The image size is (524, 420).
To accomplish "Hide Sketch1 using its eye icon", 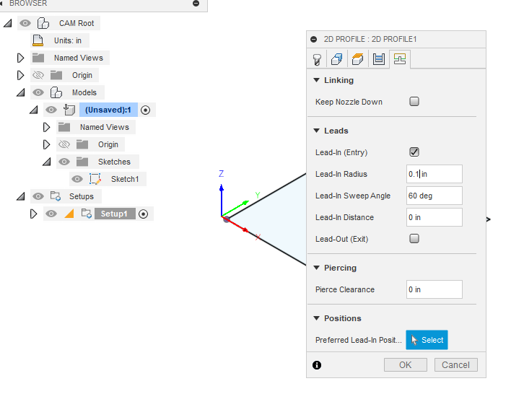I will [x=77, y=180].
